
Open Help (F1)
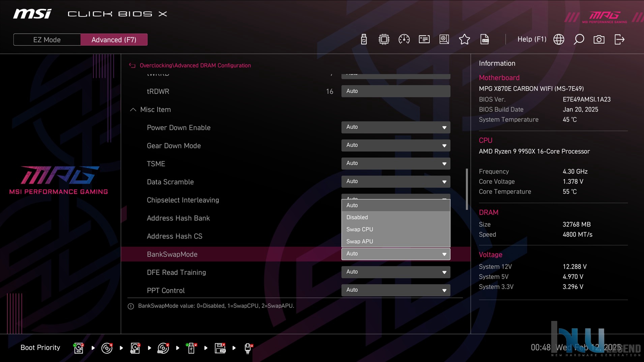point(532,39)
